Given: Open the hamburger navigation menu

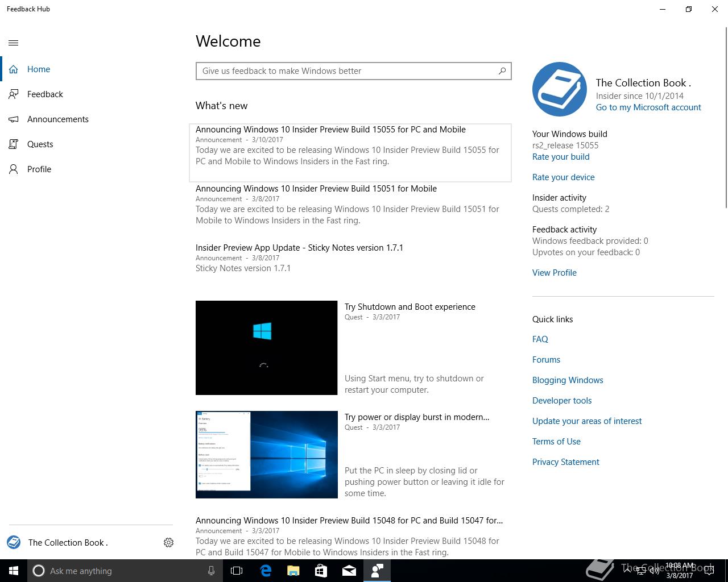Looking at the screenshot, I should [x=14, y=43].
